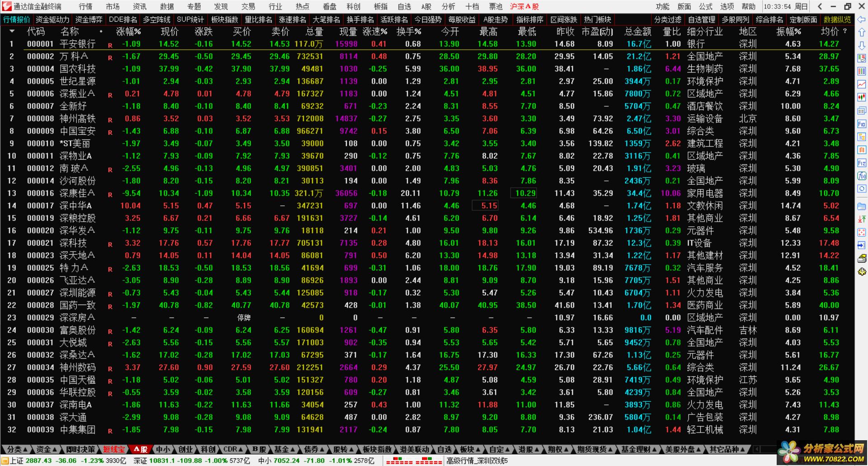Open the 帮助 menu
Image resolution: width=868 pixels, height=466 pixels.
[x=749, y=6]
